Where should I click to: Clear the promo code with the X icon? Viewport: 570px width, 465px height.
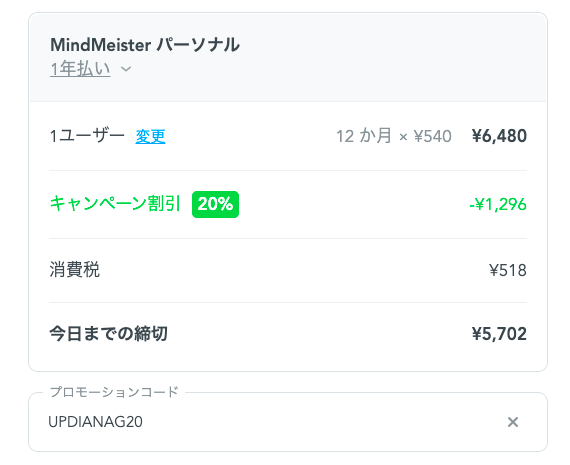click(513, 422)
